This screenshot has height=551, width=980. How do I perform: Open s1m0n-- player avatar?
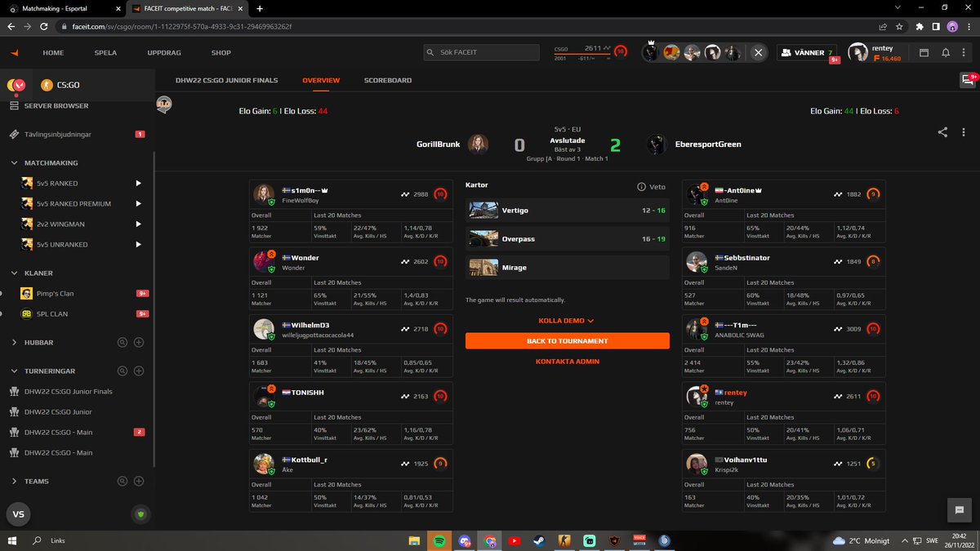pyautogui.click(x=264, y=193)
